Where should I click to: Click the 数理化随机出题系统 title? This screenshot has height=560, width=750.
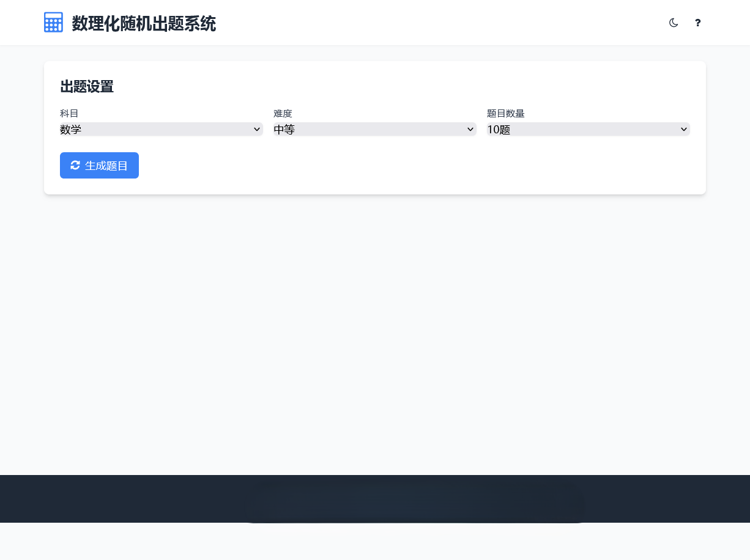(x=144, y=24)
